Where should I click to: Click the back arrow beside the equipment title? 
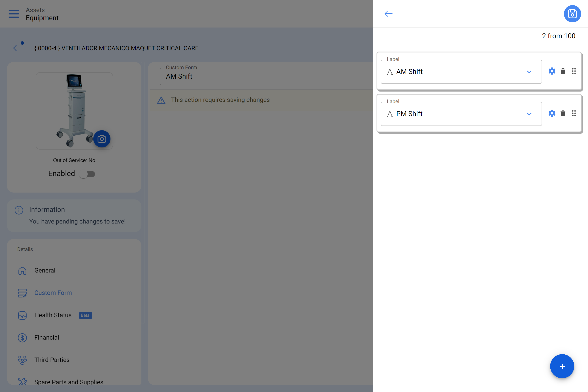17,48
